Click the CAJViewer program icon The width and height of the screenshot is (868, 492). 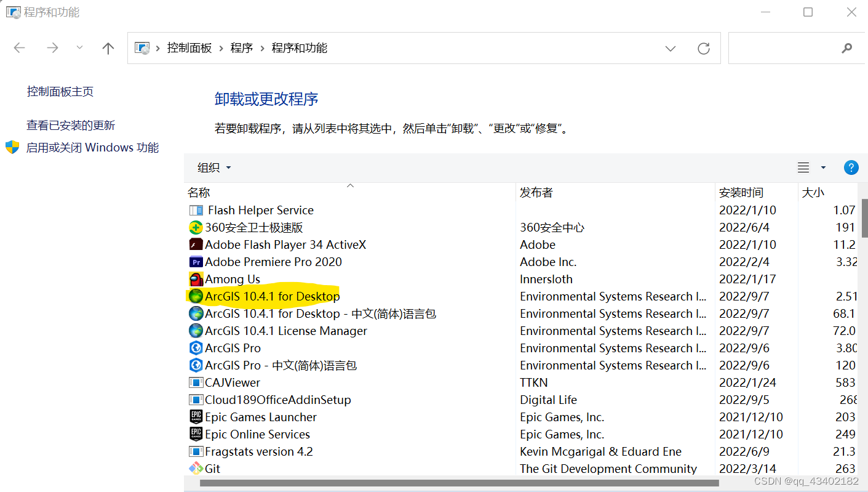(196, 382)
